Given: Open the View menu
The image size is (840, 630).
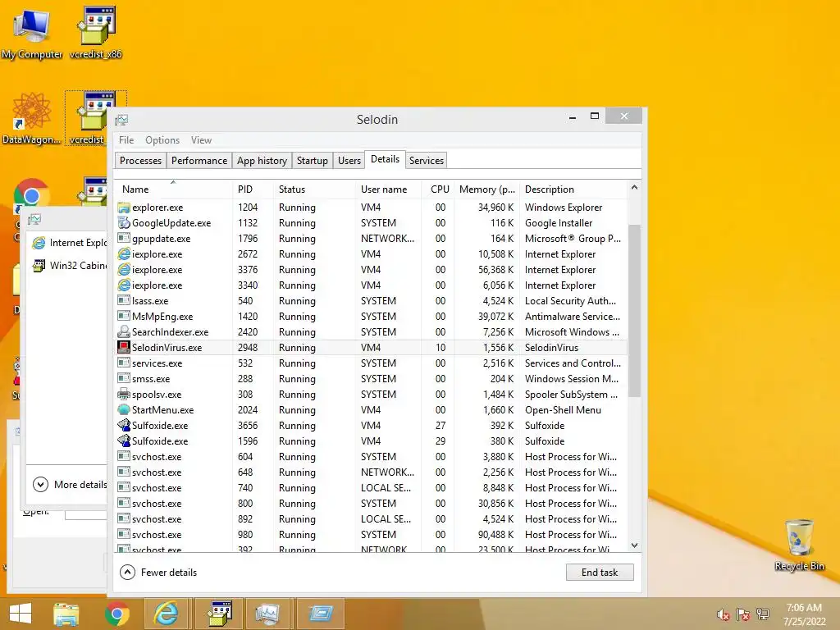Looking at the screenshot, I should coord(201,139).
